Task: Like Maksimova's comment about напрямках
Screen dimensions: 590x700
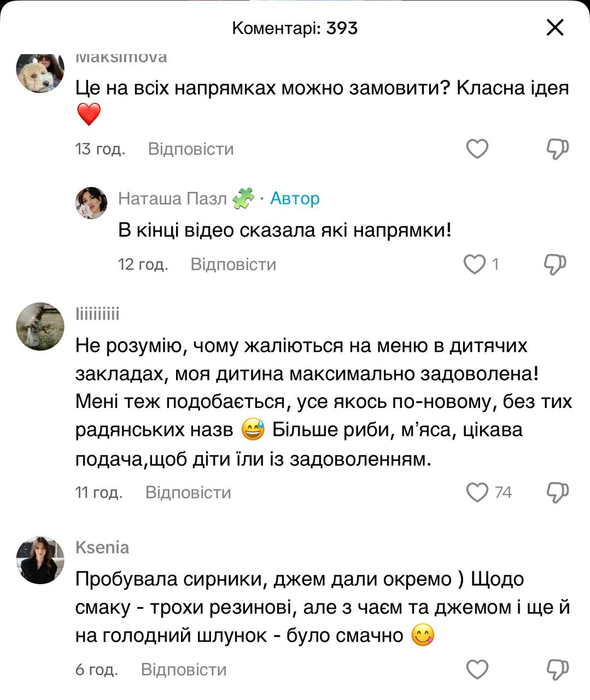Action: [x=477, y=149]
